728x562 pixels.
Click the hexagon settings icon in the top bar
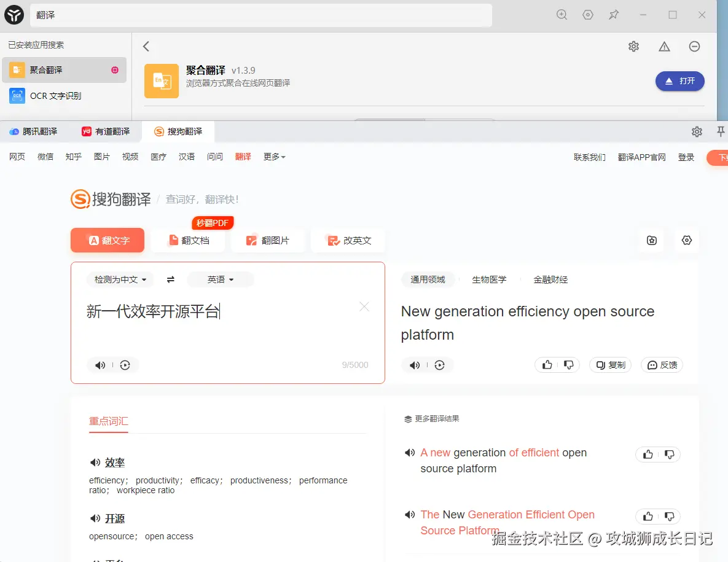(588, 15)
